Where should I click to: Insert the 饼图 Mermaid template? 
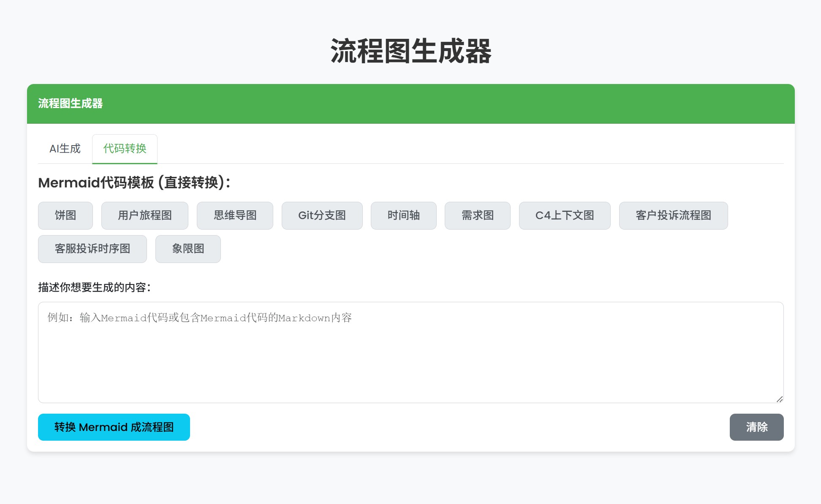click(65, 216)
